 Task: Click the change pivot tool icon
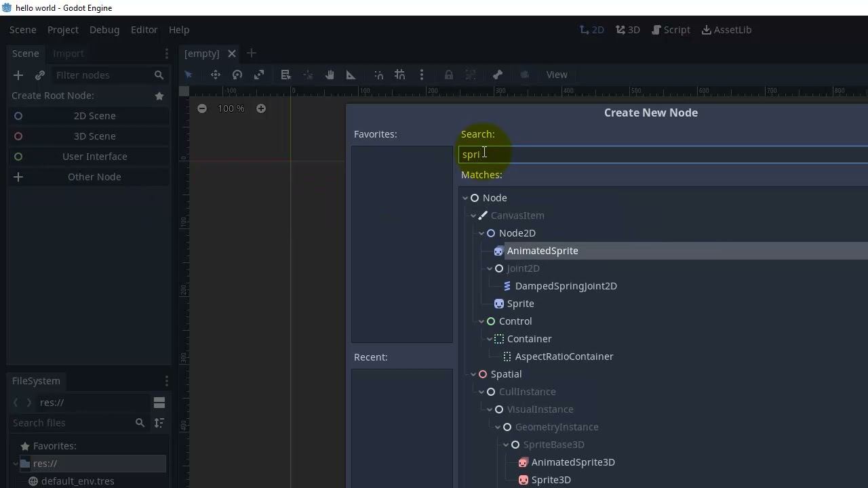(308, 75)
